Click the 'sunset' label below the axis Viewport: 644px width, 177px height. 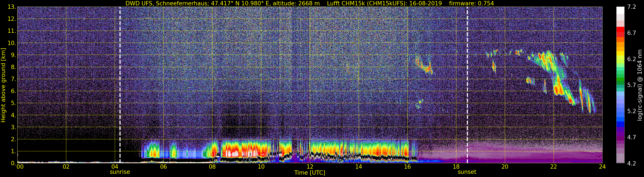(467, 172)
